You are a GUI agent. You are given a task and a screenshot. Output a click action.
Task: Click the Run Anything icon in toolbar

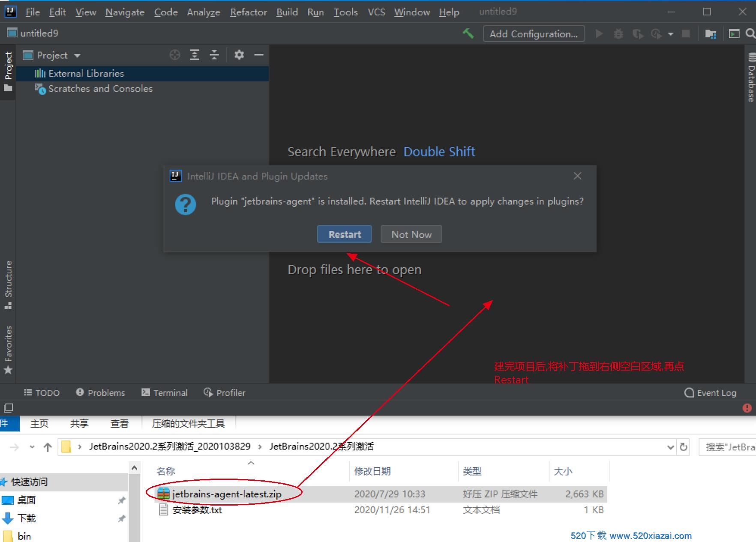(x=734, y=33)
